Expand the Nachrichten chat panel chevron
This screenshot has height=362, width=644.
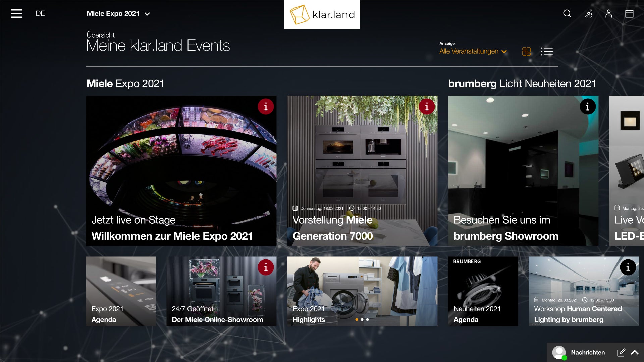click(x=635, y=352)
